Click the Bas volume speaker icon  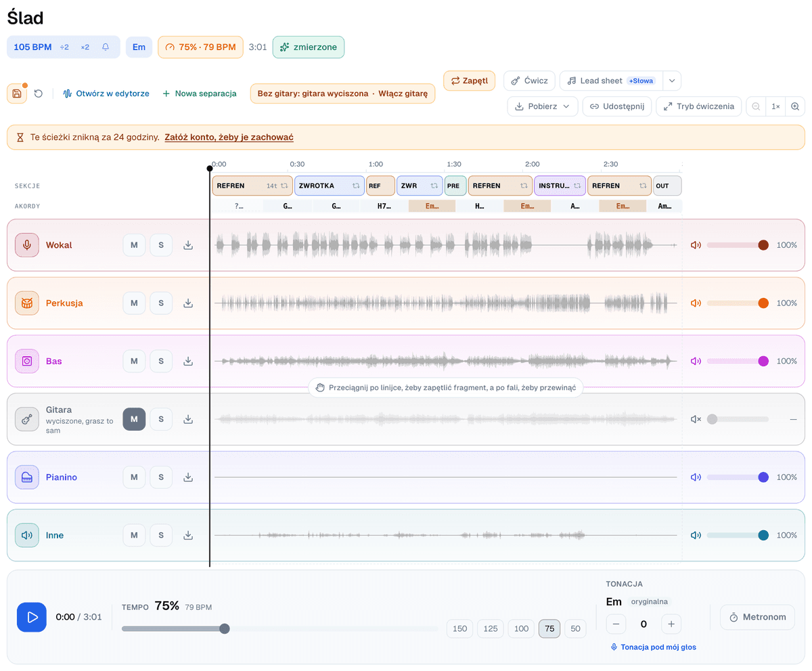click(x=696, y=361)
